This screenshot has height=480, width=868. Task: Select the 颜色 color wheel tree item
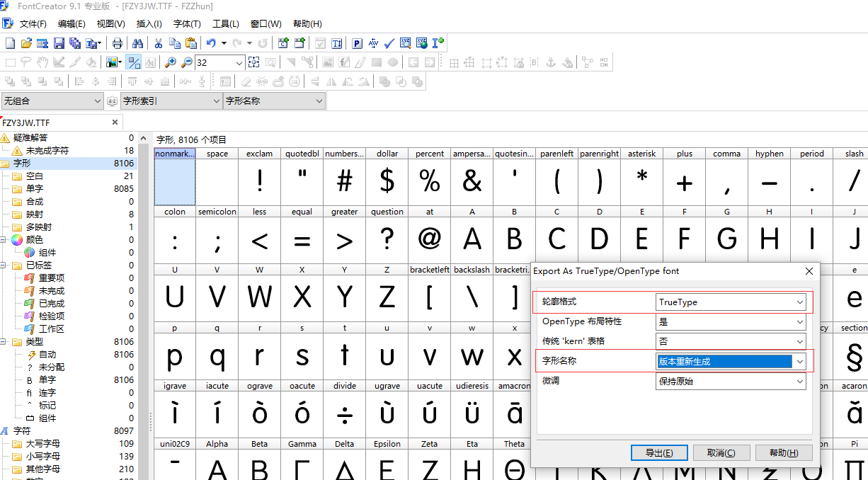[33, 240]
